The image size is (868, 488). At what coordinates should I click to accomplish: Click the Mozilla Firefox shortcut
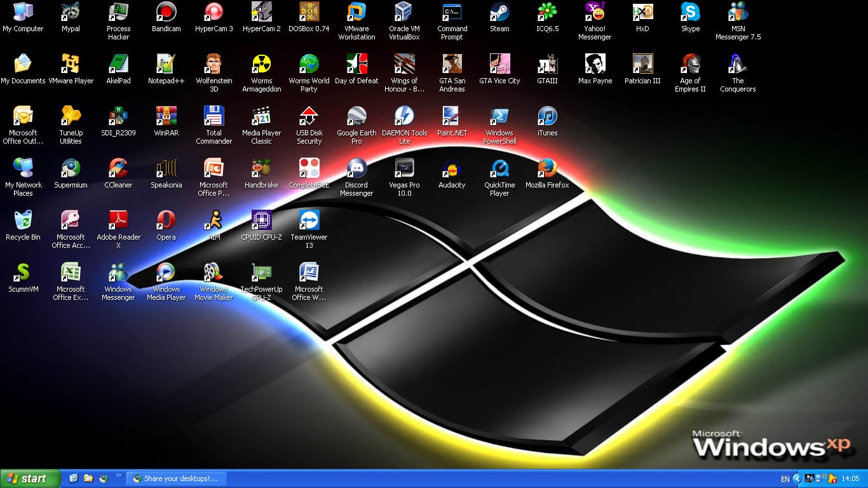(x=547, y=168)
